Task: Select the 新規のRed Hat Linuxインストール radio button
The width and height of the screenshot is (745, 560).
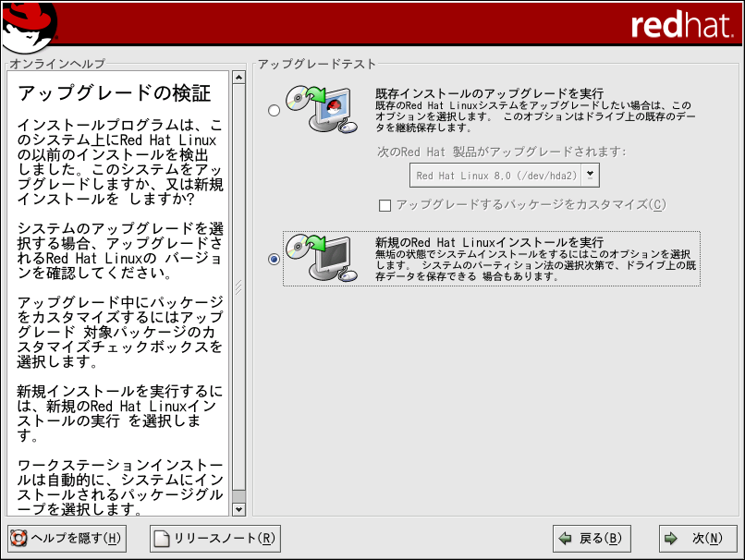Action: click(273, 260)
